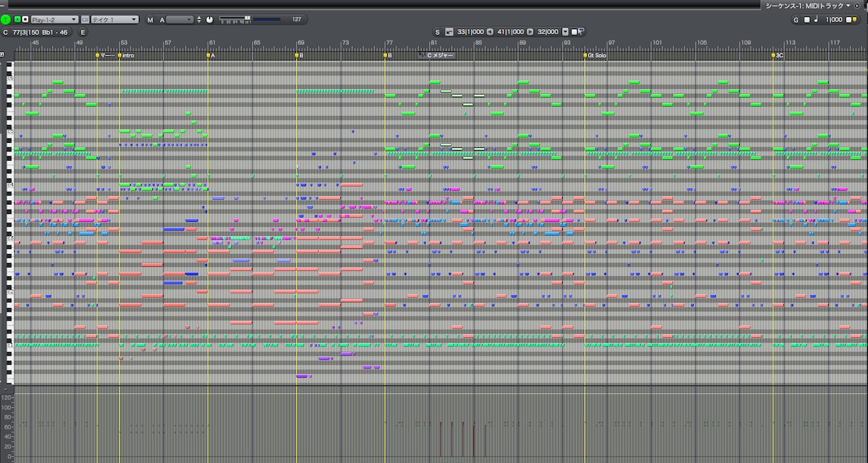Open the テイク 1 take dropdown

tap(115, 20)
